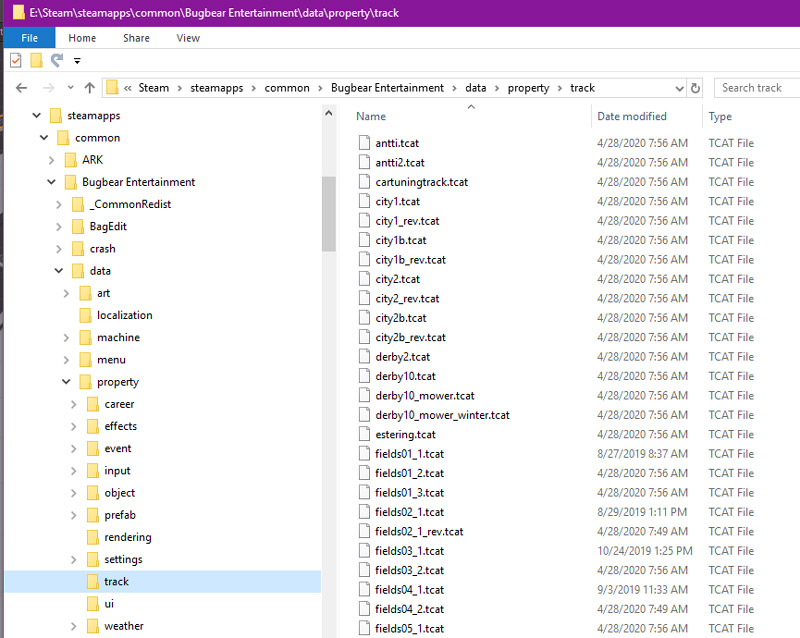Click the fields01_1.tcat file icon
Viewport: 800px width, 638px height.
[364, 453]
